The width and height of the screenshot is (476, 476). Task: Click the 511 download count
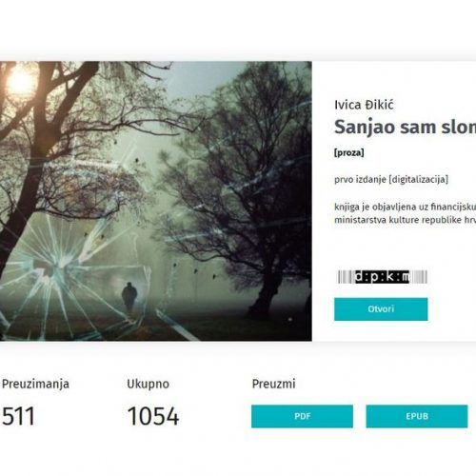point(18,416)
